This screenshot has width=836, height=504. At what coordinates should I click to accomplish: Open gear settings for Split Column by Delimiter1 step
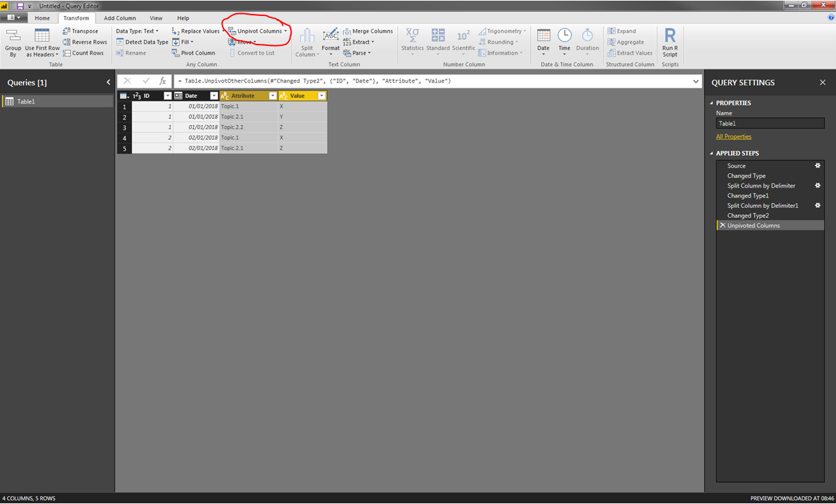[818, 205]
